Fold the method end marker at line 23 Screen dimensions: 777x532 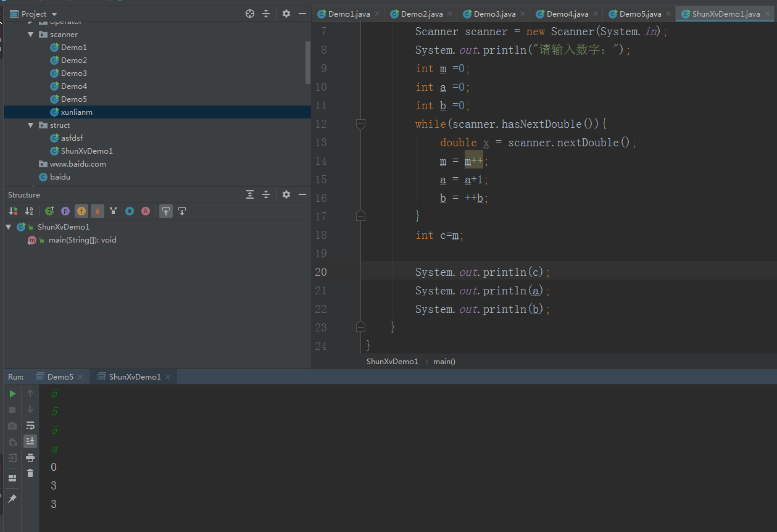click(361, 326)
